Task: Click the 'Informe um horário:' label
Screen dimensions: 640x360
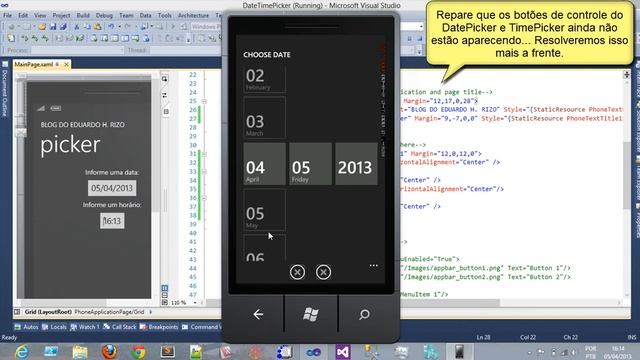Action: 112,205
